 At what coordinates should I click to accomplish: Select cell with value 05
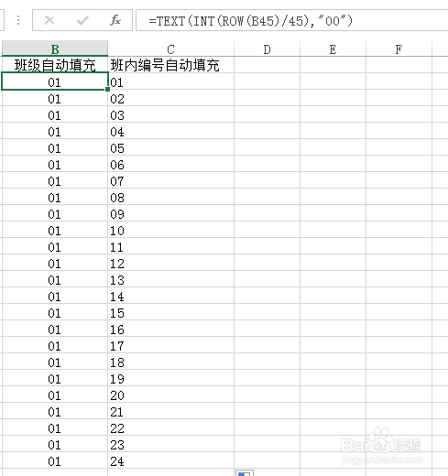point(171,148)
